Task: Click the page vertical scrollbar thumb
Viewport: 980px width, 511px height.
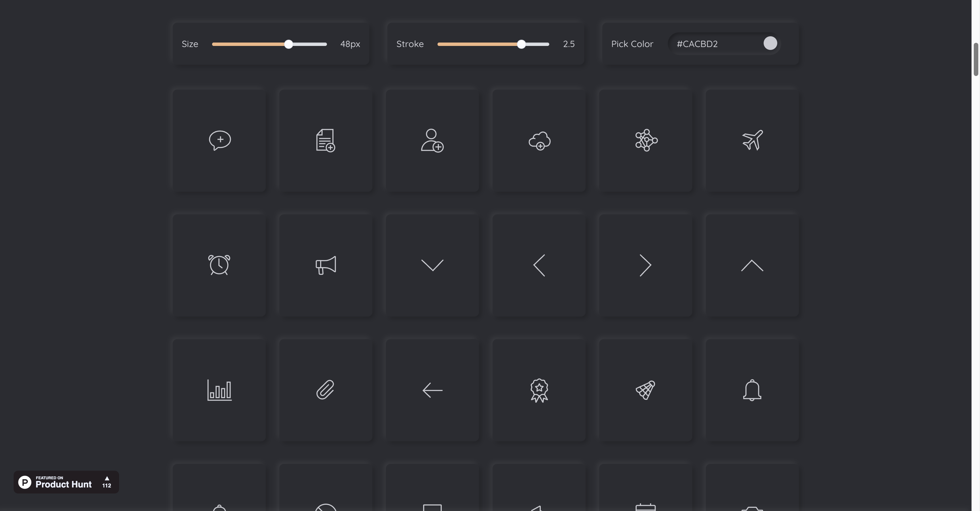Action: tap(976, 60)
